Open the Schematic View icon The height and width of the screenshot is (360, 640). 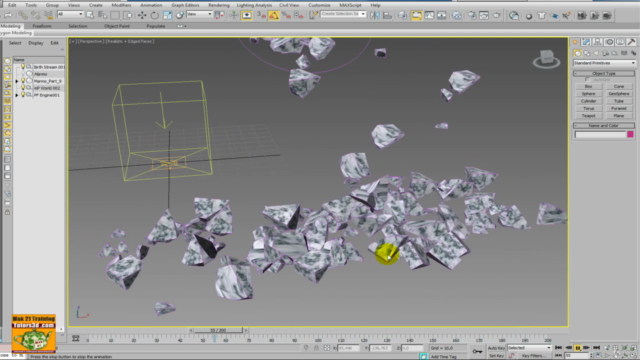(x=442, y=15)
